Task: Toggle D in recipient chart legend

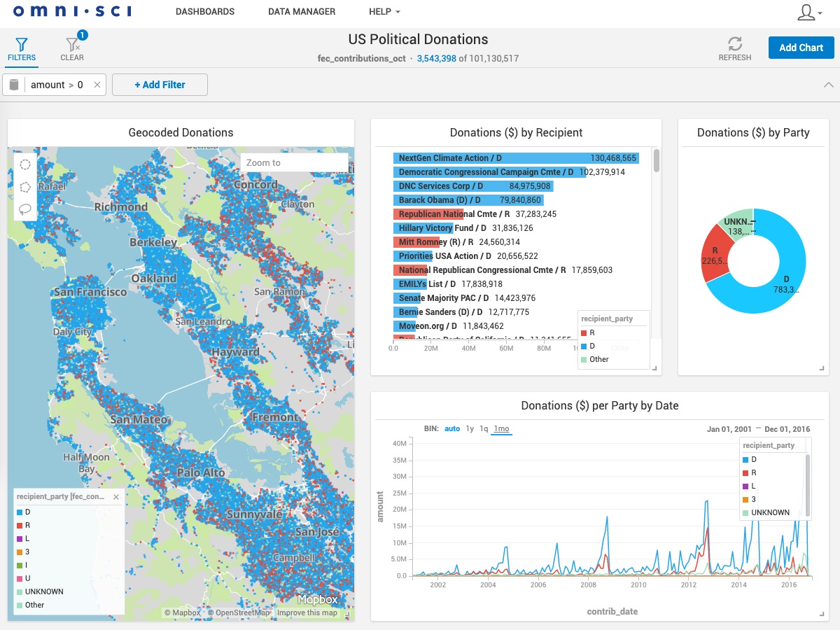Action: (x=588, y=346)
